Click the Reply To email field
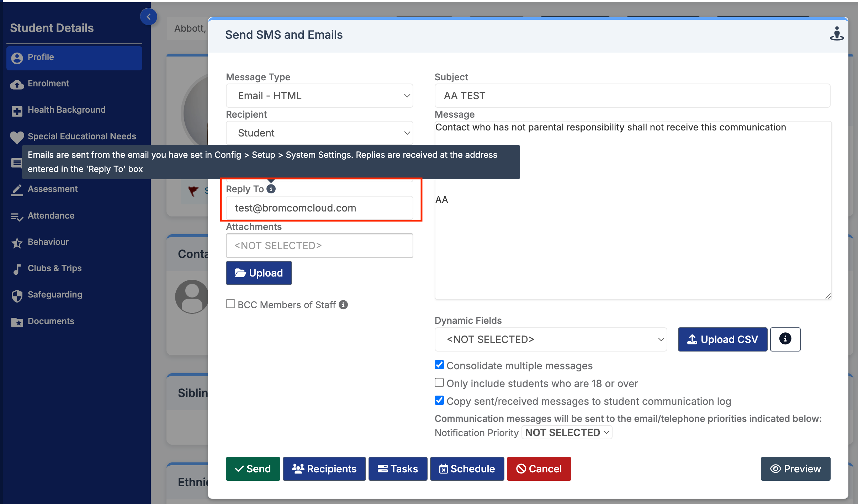This screenshot has width=858, height=504. pyautogui.click(x=319, y=208)
